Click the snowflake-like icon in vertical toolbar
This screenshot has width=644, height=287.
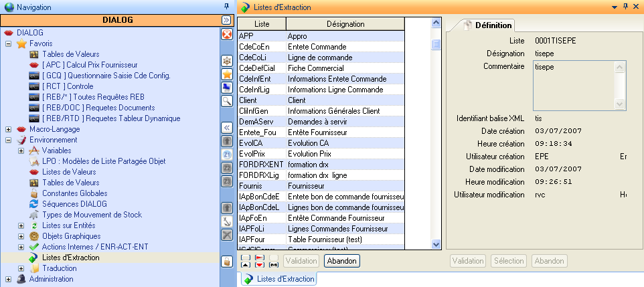[227, 61]
